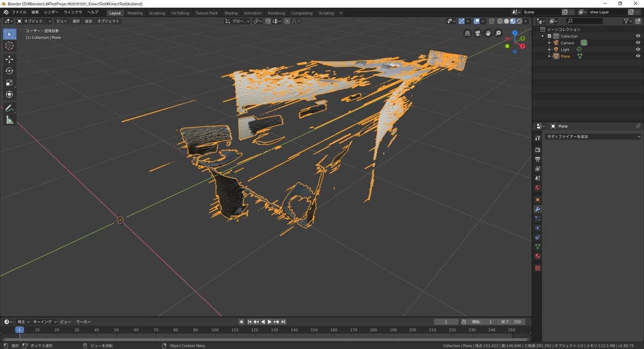Open Active Tool settings tab icon
Viewport: 644px width, 349px height.
point(537,138)
